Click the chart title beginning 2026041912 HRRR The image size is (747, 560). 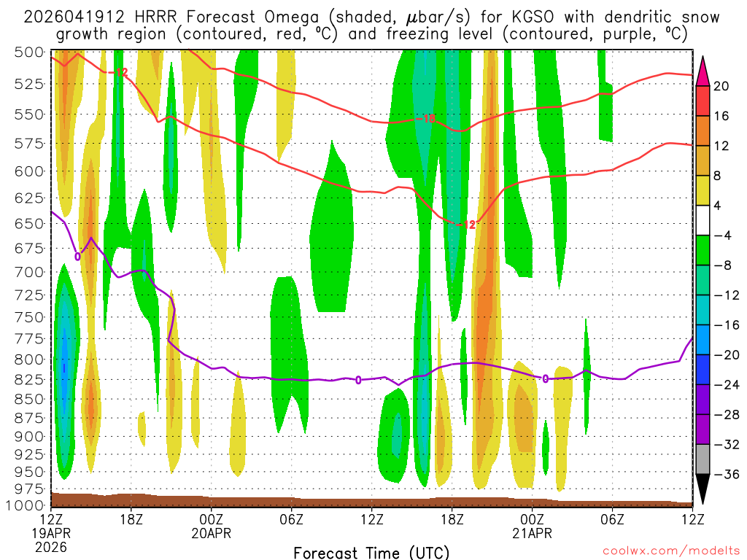[371, 26]
